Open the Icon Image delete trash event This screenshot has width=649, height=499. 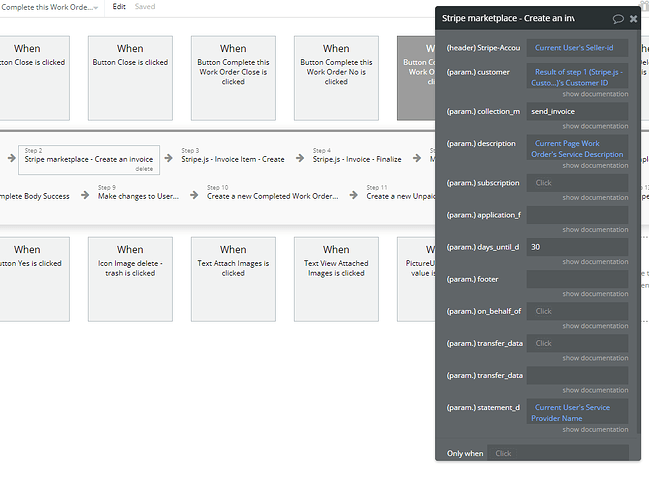tap(130, 279)
